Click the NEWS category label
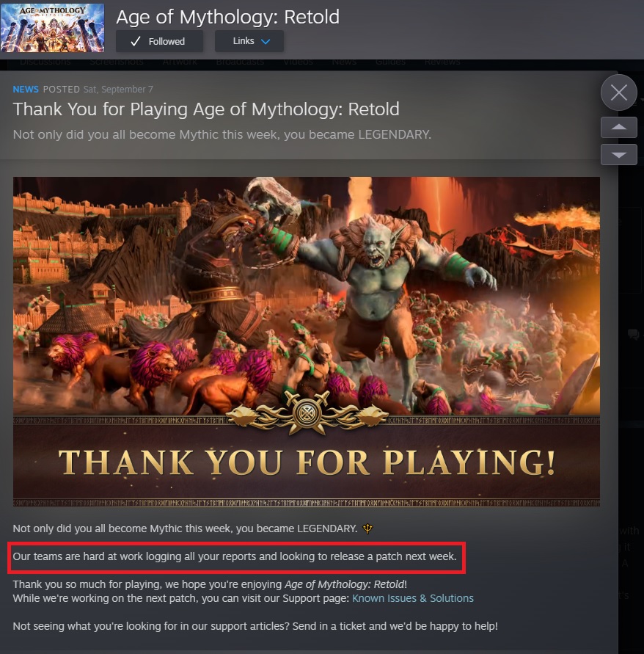Screen dimensions: 644x654 coord(26,90)
